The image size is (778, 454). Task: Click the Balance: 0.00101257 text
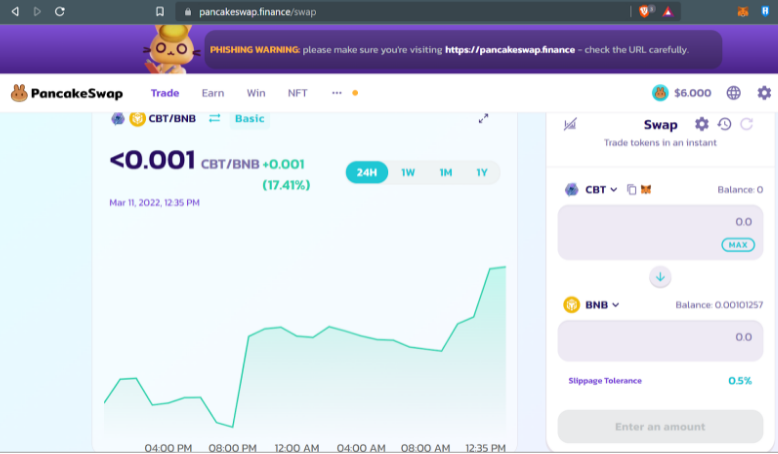719,305
